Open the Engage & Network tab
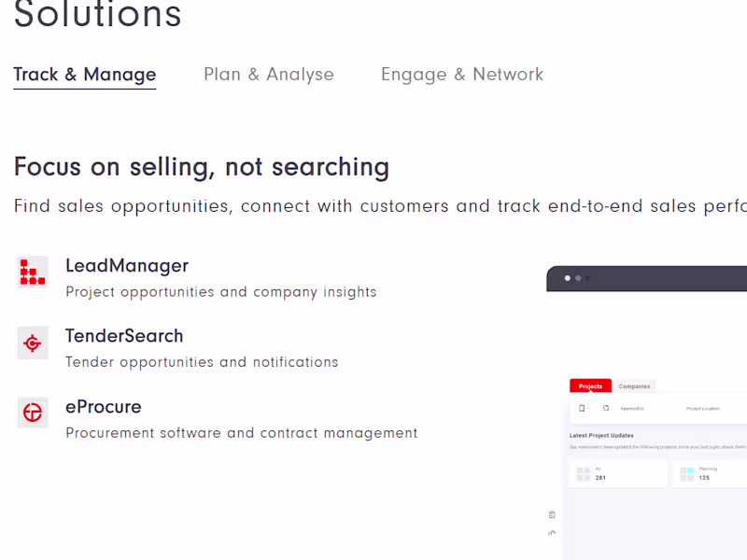Screen dimensions: 747x560 click(462, 75)
